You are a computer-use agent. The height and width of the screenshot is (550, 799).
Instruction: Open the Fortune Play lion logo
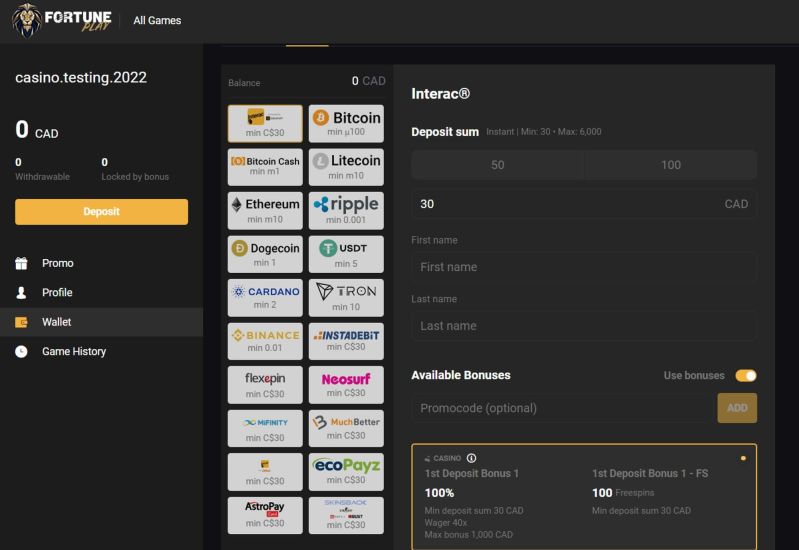(x=62, y=20)
